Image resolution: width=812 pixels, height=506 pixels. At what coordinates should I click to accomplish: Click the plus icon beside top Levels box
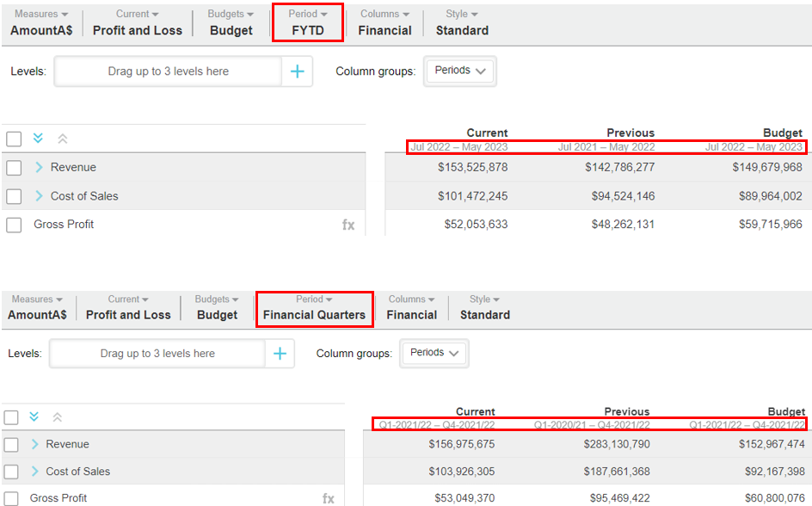click(x=297, y=71)
